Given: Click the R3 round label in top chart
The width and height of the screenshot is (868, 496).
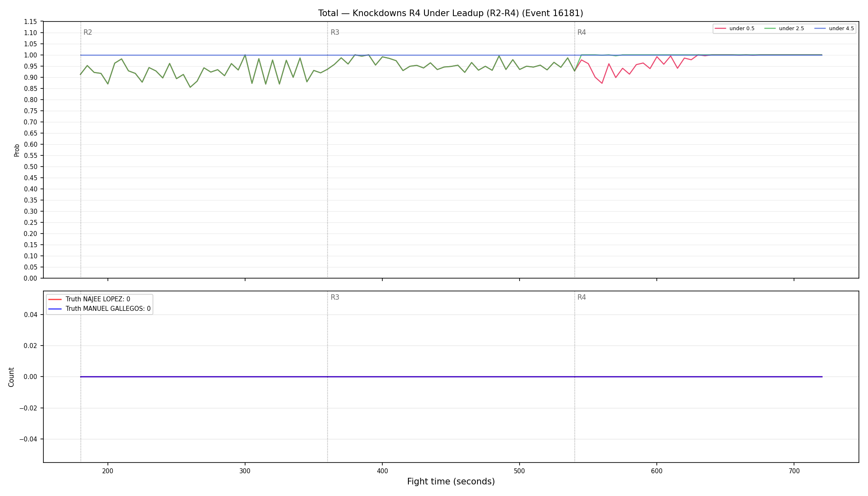Looking at the screenshot, I should click(x=335, y=32).
